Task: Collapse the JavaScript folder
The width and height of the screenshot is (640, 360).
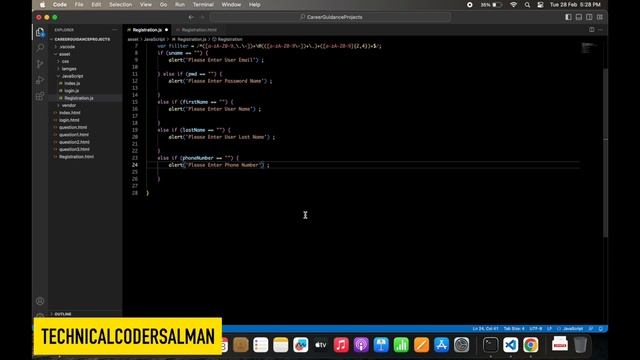Action: click(x=72, y=76)
